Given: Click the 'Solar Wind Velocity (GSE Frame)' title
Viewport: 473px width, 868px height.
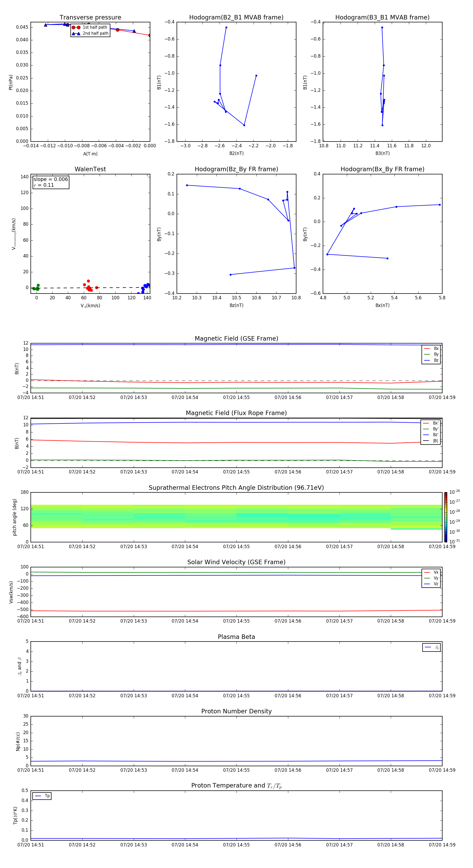Looking at the screenshot, I should point(236,562).
